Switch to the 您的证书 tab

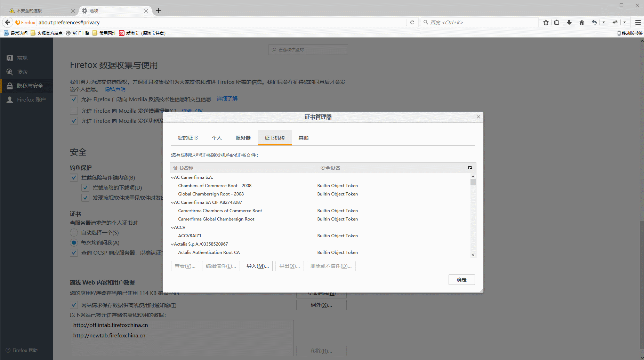(x=188, y=138)
